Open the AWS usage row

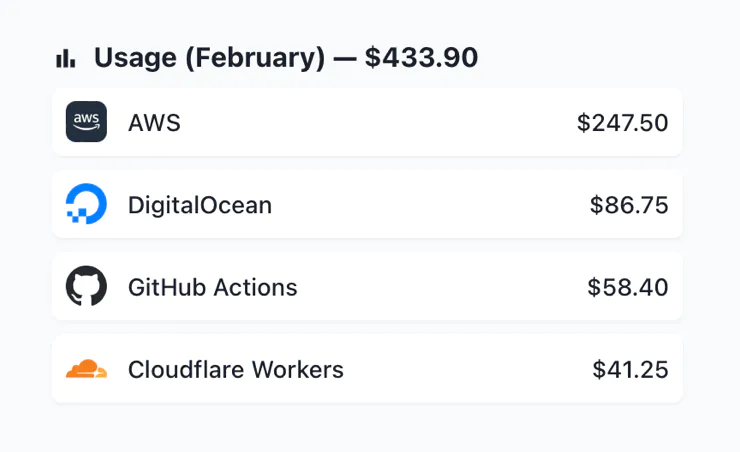400,123
